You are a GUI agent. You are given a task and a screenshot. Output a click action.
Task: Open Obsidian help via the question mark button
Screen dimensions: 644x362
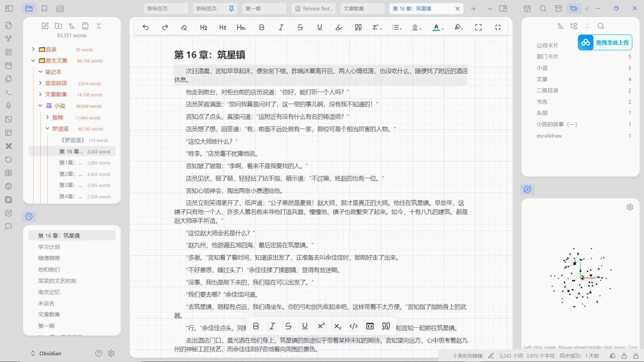pos(98,353)
